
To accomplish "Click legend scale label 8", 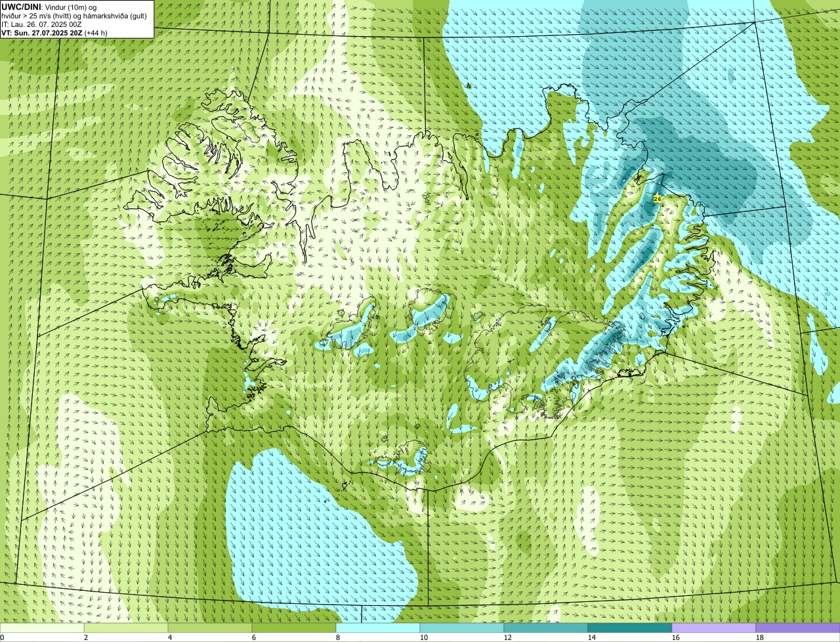I will point(338,637).
